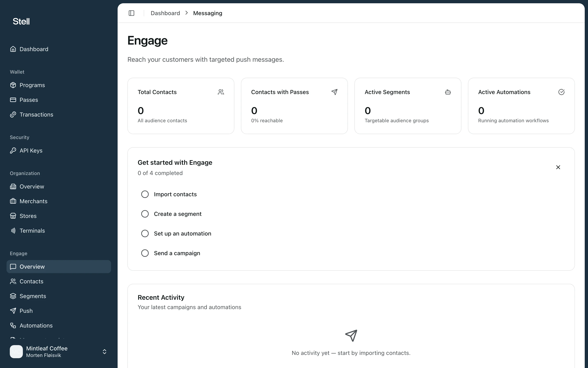Click the bot icon on Active Segments card
This screenshot has height=368, width=588.
pos(448,92)
